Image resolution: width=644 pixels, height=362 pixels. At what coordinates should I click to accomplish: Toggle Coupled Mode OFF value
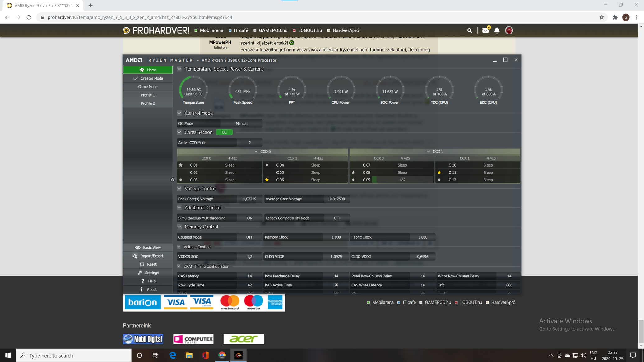249,237
